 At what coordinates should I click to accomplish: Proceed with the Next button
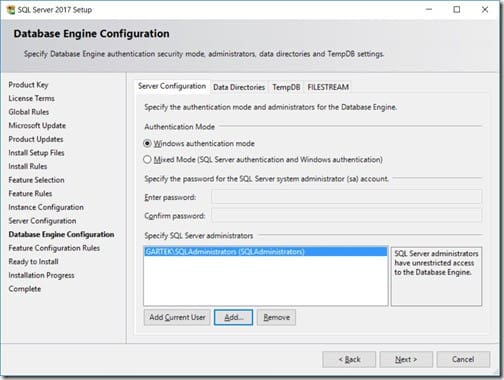[406, 360]
